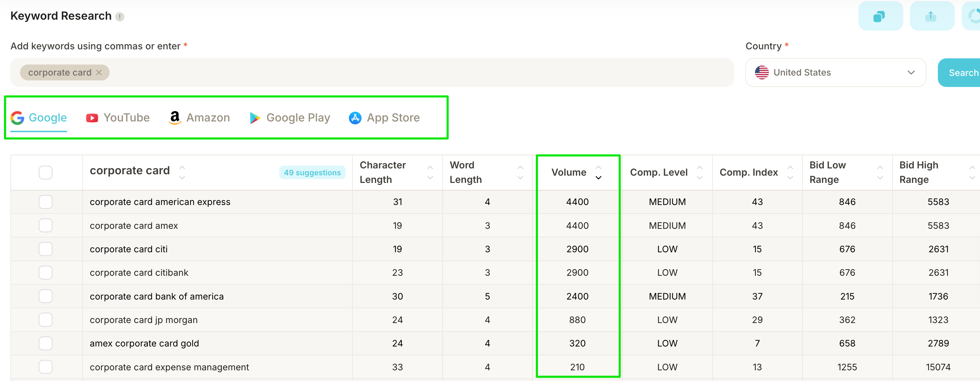The width and height of the screenshot is (980, 381).
Task: Sort by Volume column
Action: point(599,173)
